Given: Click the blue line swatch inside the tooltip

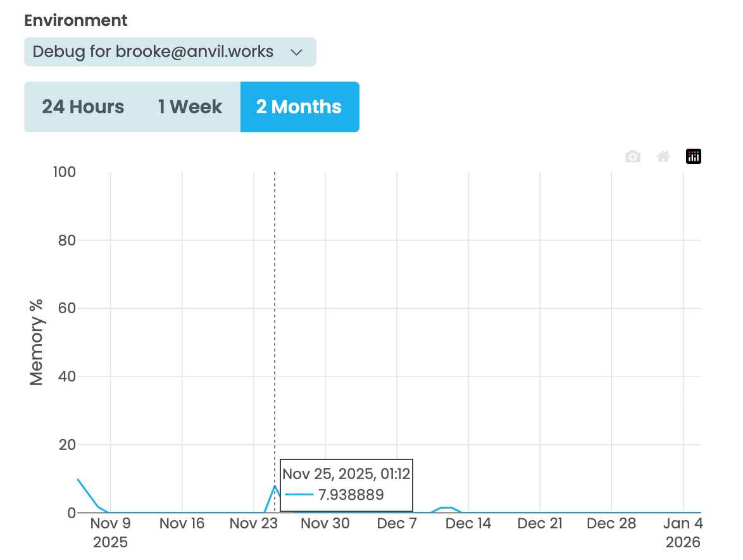Looking at the screenshot, I should 299,495.
